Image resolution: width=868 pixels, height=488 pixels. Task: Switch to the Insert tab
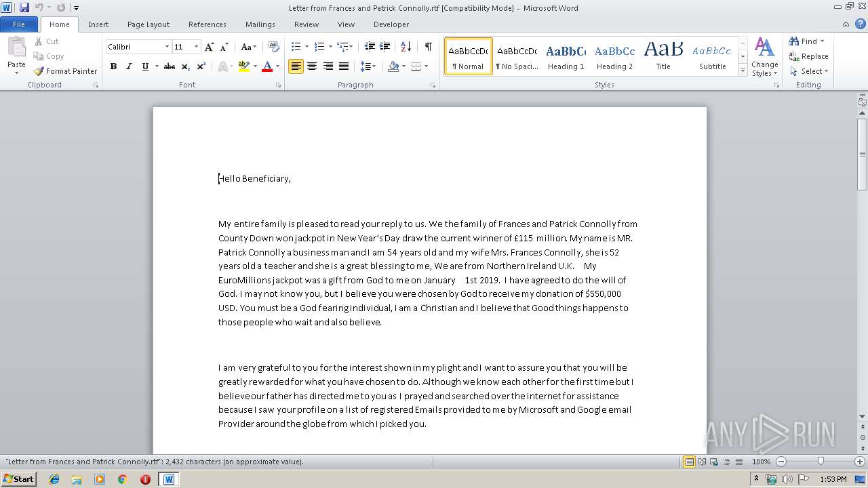click(98, 24)
